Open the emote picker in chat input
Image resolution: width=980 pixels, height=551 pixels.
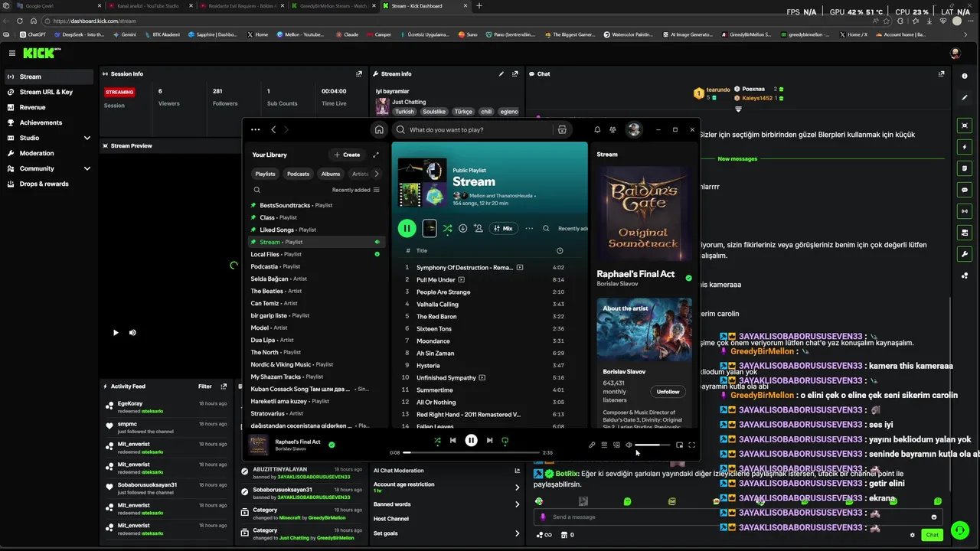point(933,517)
